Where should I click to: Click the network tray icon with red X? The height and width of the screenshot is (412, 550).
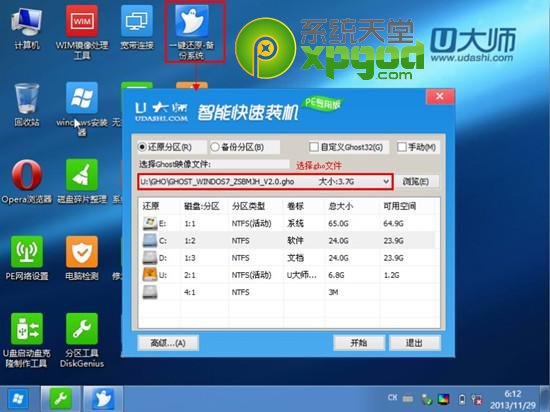477,399
